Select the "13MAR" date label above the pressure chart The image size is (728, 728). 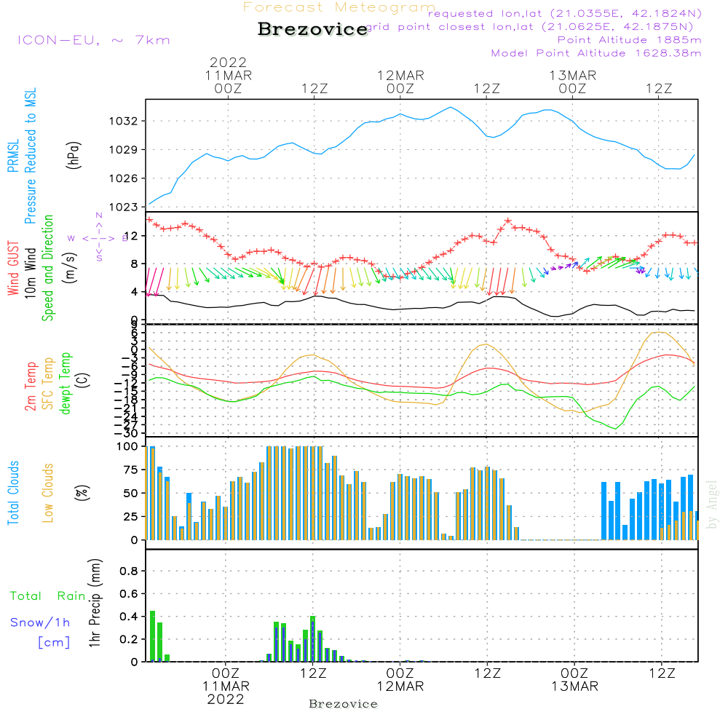tap(572, 75)
